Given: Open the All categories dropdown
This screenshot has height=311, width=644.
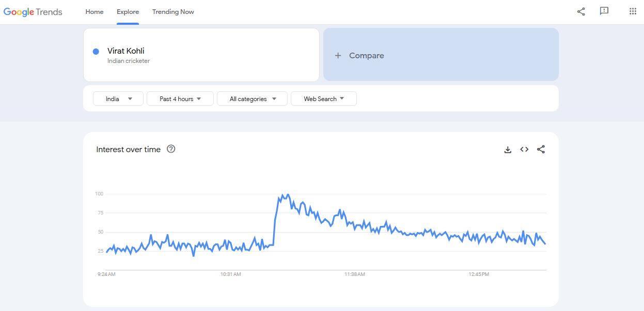Looking at the screenshot, I should (252, 99).
